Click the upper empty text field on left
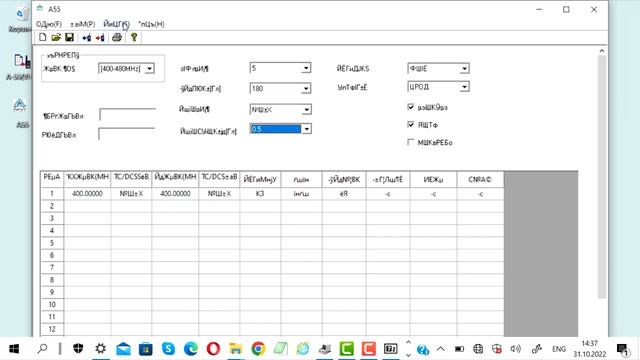This screenshot has width=640, height=360. point(127,115)
